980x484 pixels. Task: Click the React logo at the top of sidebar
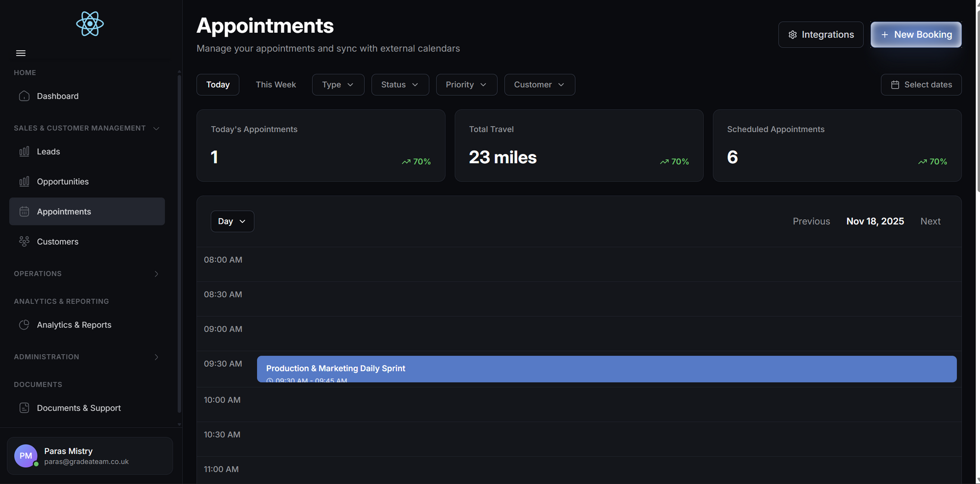pyautogui.click(x=90, y=23)
